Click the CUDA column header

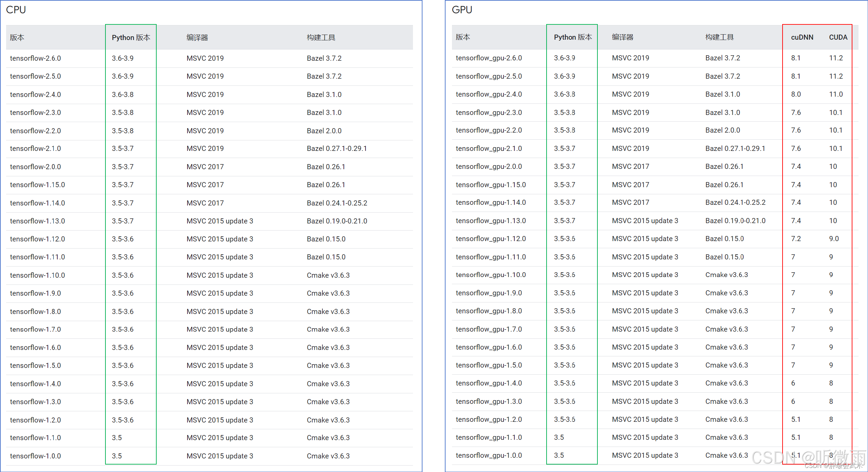838,37
